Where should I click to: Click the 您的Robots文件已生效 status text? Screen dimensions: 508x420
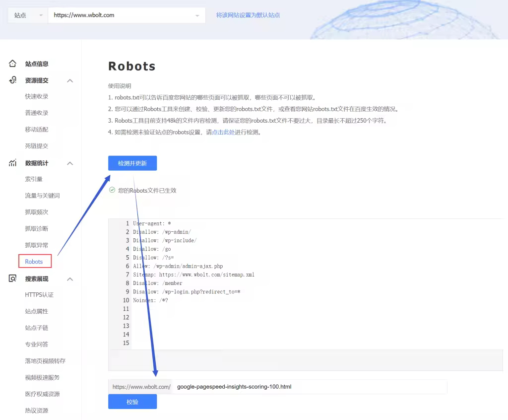[147, 190]
